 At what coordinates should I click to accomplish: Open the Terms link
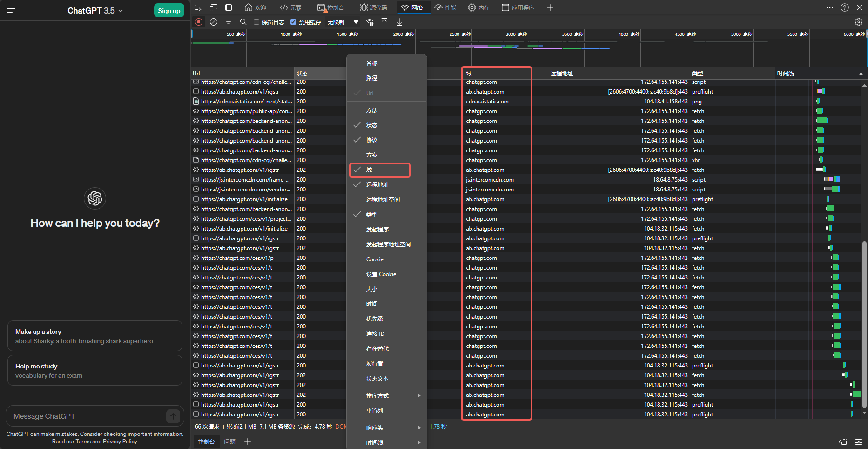tap(83, 442)
